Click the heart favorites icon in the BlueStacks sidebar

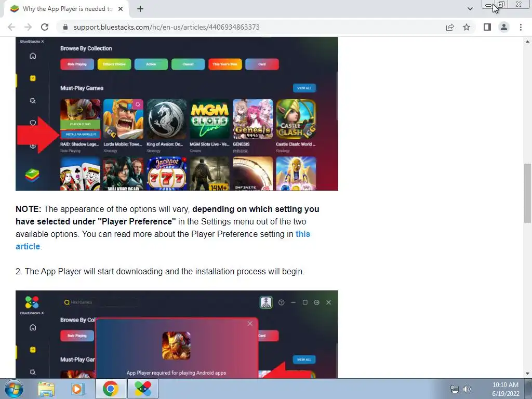pyautogui.click(x=33, y=123)
